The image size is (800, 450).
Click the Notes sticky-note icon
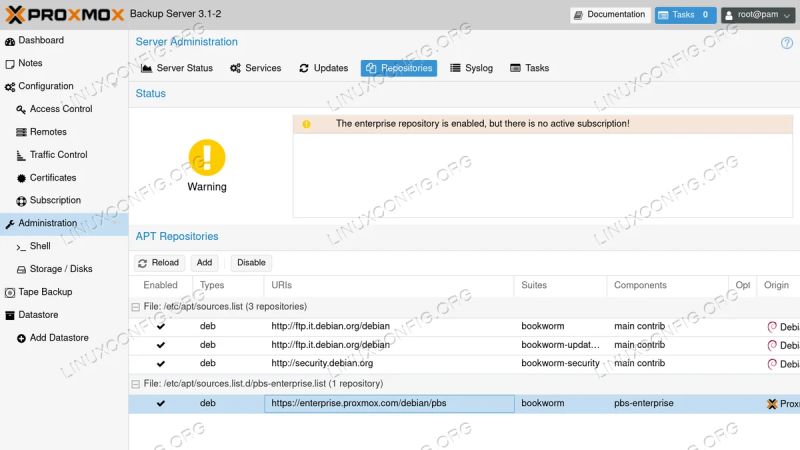10,64
